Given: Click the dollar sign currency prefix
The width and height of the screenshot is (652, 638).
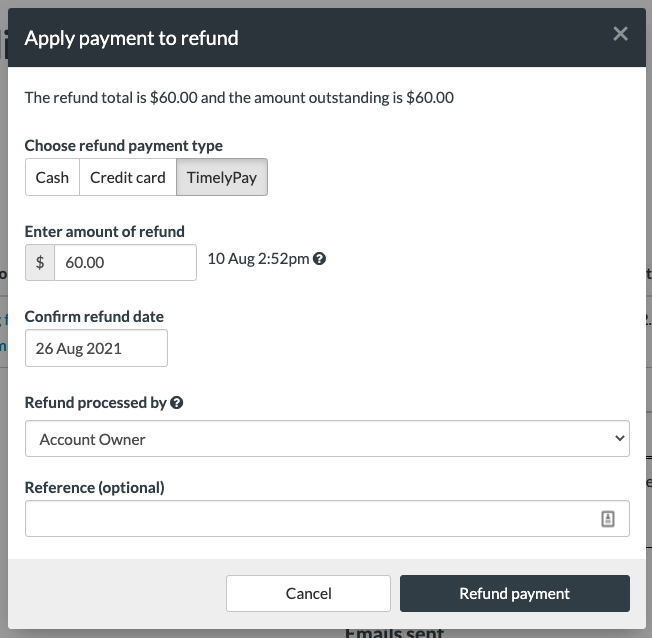Looking at the screenshot, I should (40, 262).
